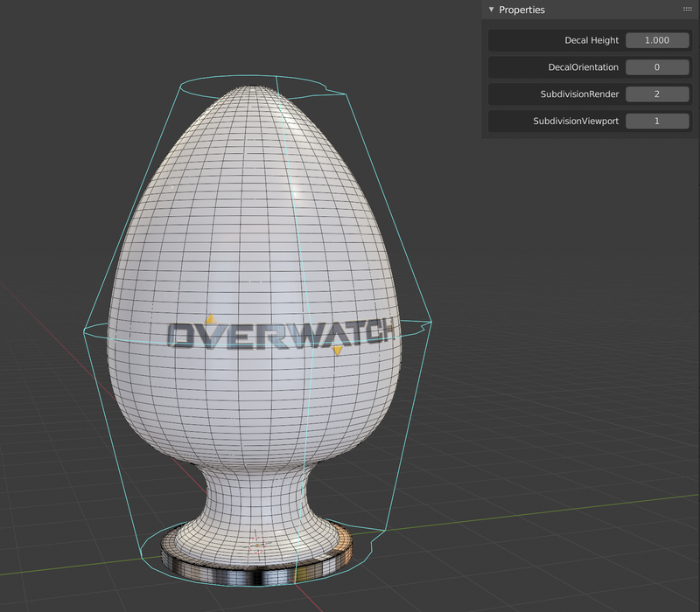
Task: Click the SubdivisionViewport value field
Action: [657, 121]
